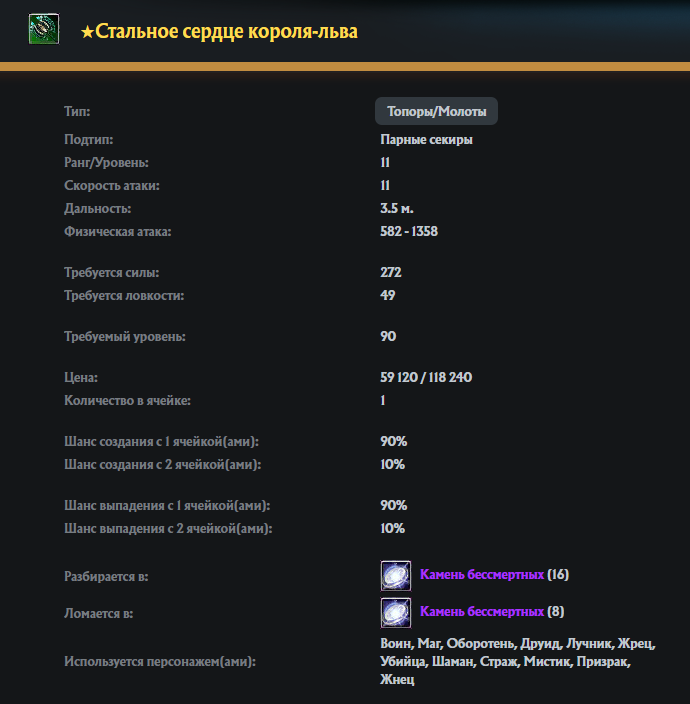
Task: Click the yellow star before the item name
Action: click(87, 32)
